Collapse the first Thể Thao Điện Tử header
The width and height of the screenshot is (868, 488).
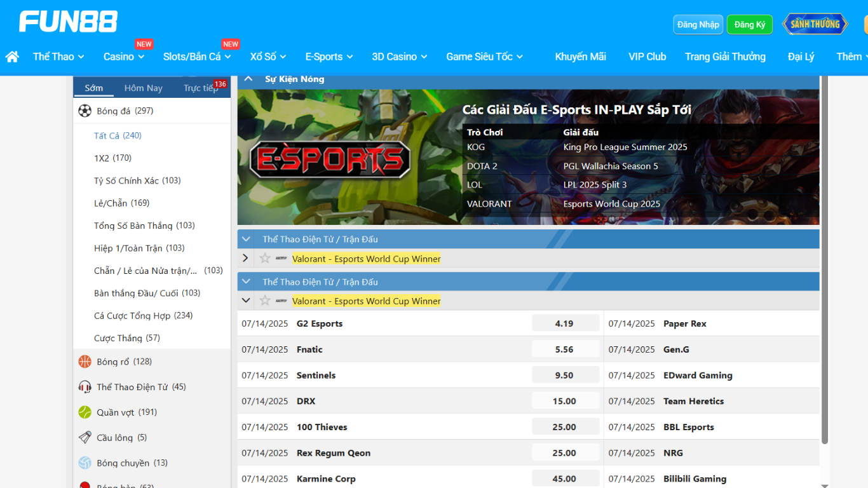pyautogui.click(x=247, y=239)
